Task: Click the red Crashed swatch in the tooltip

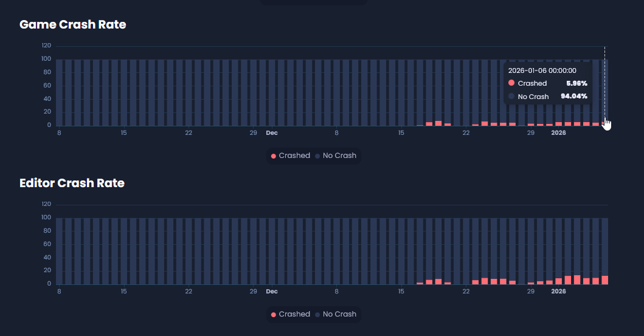Action: click(511, 83)
